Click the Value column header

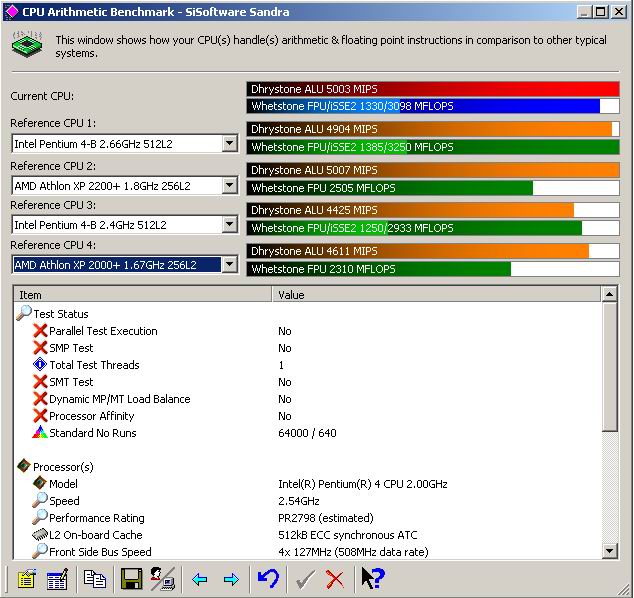(x=435, y=295)
